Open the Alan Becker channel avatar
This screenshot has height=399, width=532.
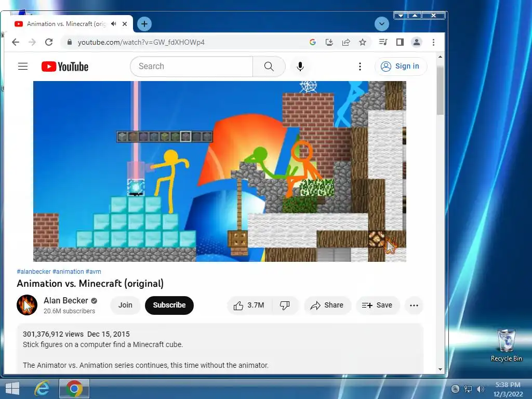click(x=27, y=305)
